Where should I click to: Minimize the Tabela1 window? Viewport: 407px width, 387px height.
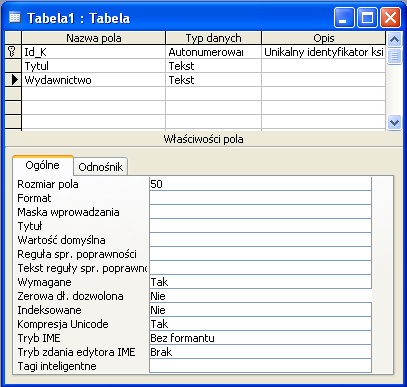click(344, 18)
